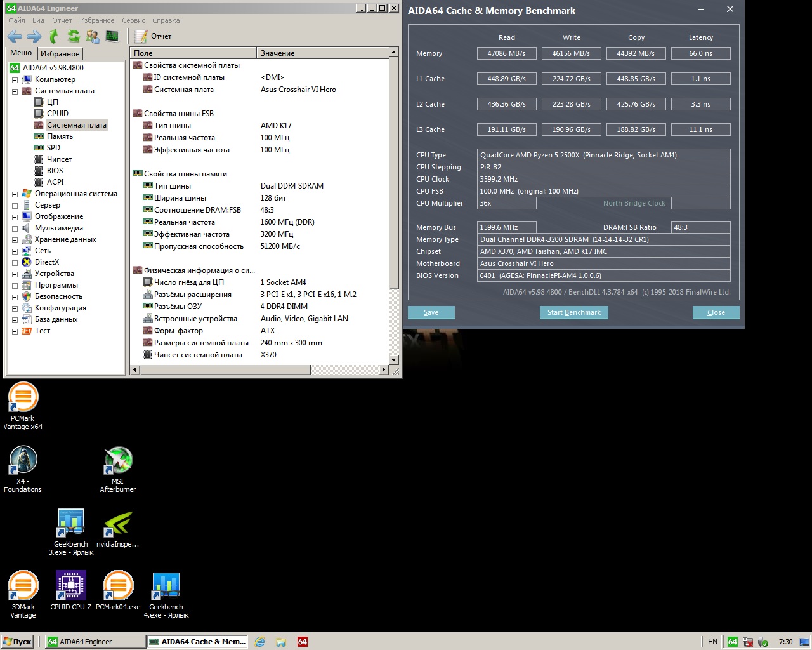Open the file explorer taskbar icon
The height and width of the screenshot is (650, 812).
(281, 642)
